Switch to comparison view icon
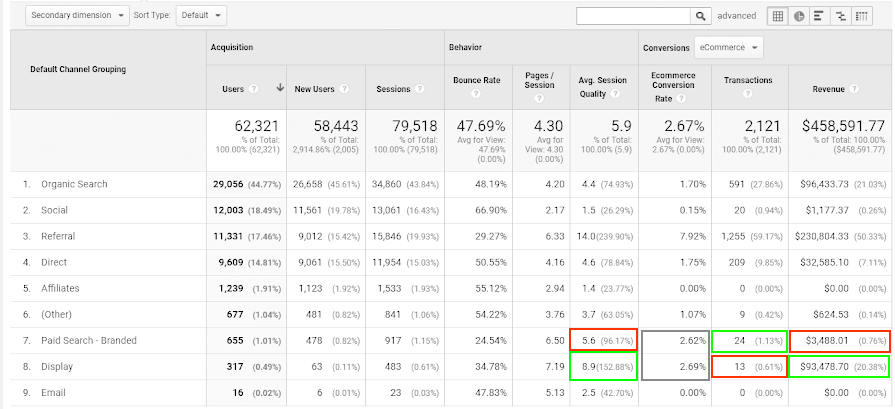This screenshot has width=895, height=409. [x=840, y=16]
